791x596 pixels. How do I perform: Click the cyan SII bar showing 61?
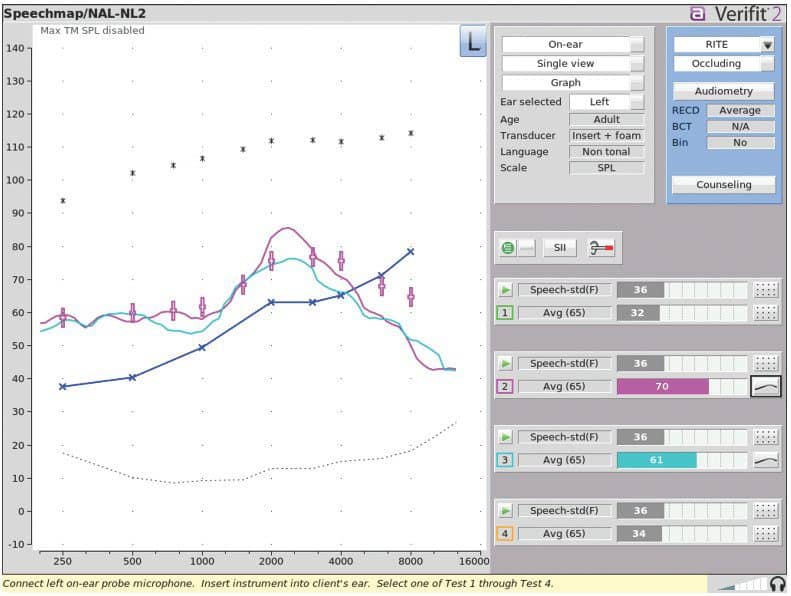pos(656,460)
